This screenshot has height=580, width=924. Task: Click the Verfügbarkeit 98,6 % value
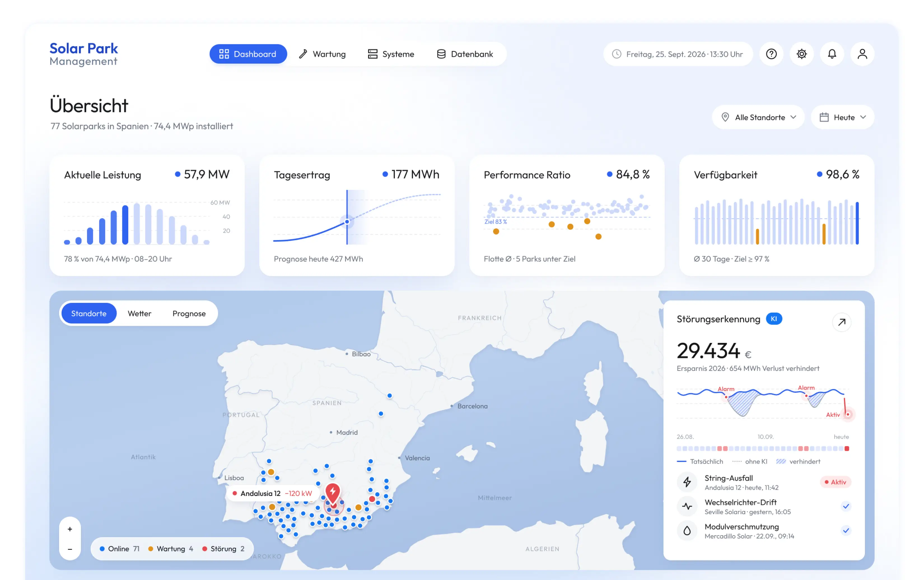tap(842, 174)
